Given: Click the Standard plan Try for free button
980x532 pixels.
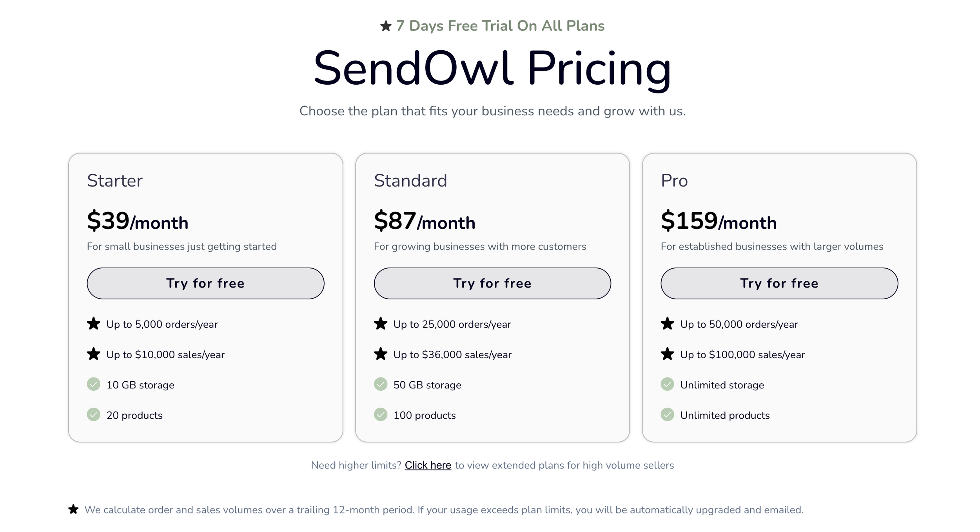Looking at the screenshot, I should point(492,283).
